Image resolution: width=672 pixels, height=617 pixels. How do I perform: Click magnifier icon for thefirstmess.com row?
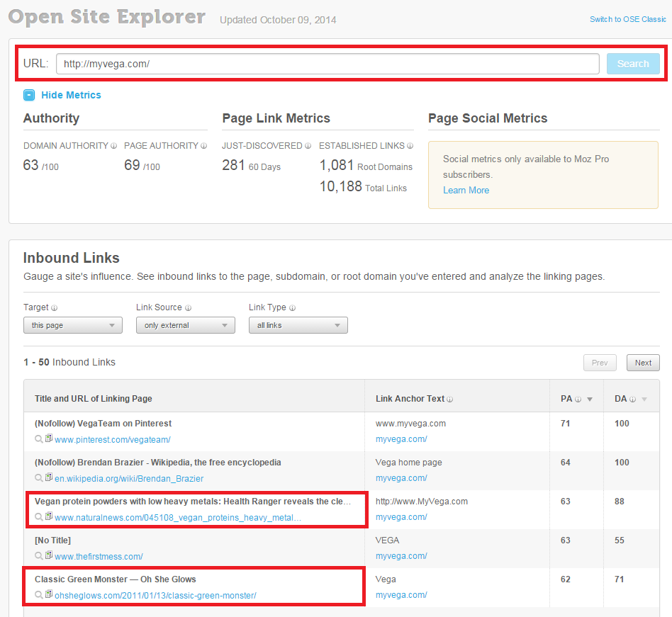point(38,556)
